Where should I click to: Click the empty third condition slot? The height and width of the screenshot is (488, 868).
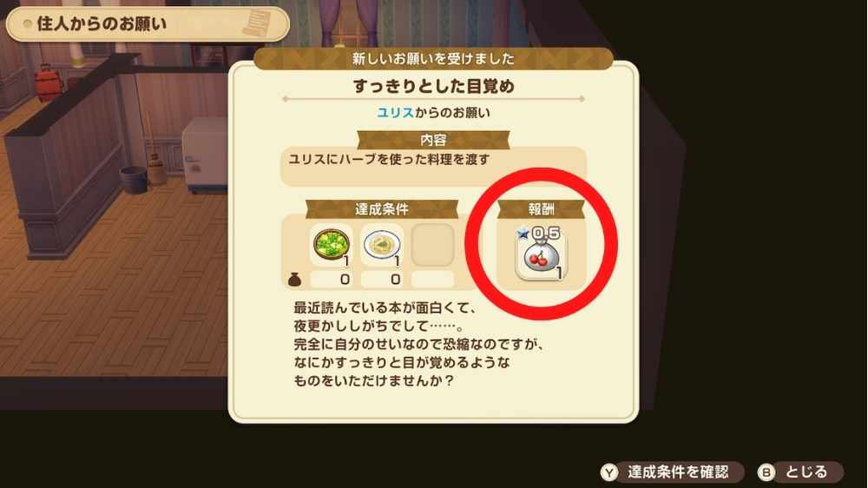(x=432, y=244)
